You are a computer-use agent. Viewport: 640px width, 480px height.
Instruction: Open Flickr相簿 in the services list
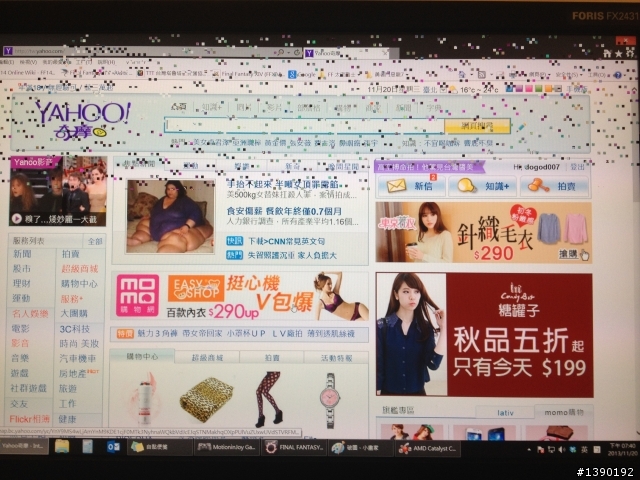coord(29,419)
